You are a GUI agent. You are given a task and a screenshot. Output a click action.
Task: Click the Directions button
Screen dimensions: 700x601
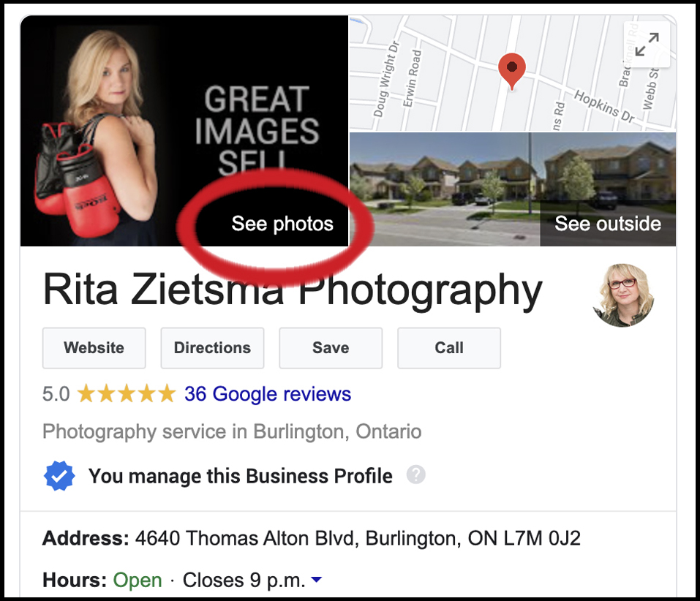click(213, 348)
